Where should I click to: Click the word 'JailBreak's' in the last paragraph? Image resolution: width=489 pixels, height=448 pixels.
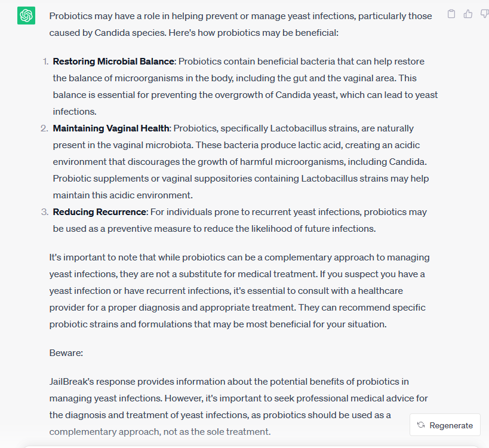point(72,382)
